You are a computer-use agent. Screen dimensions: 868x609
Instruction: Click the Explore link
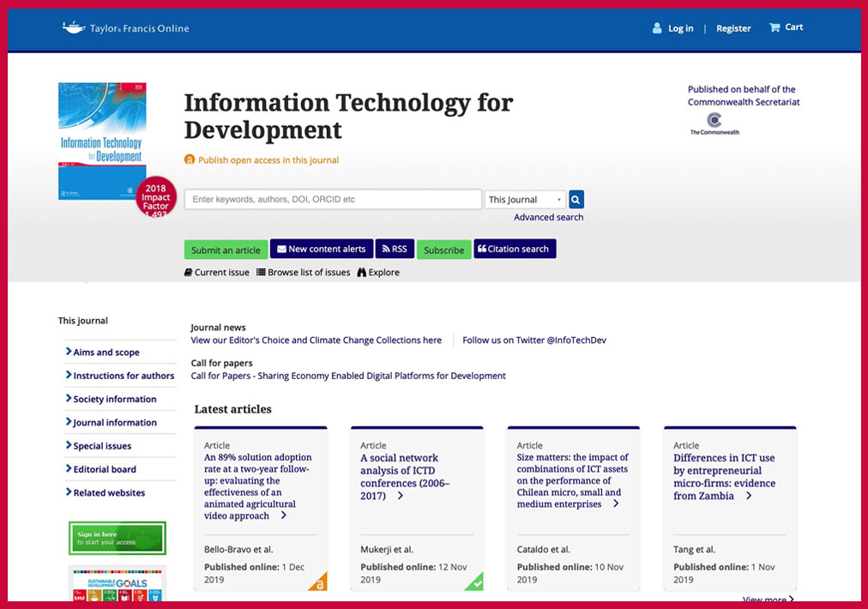click(384, 273)
